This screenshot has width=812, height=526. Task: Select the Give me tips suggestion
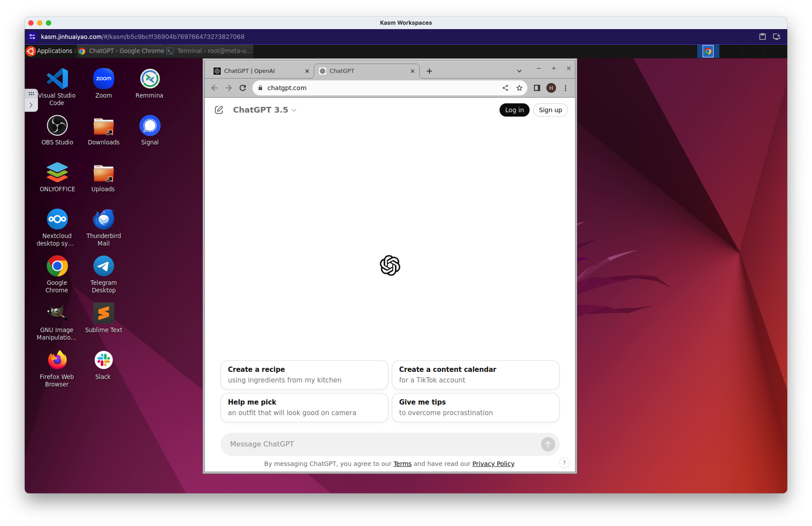click(475, 408)
